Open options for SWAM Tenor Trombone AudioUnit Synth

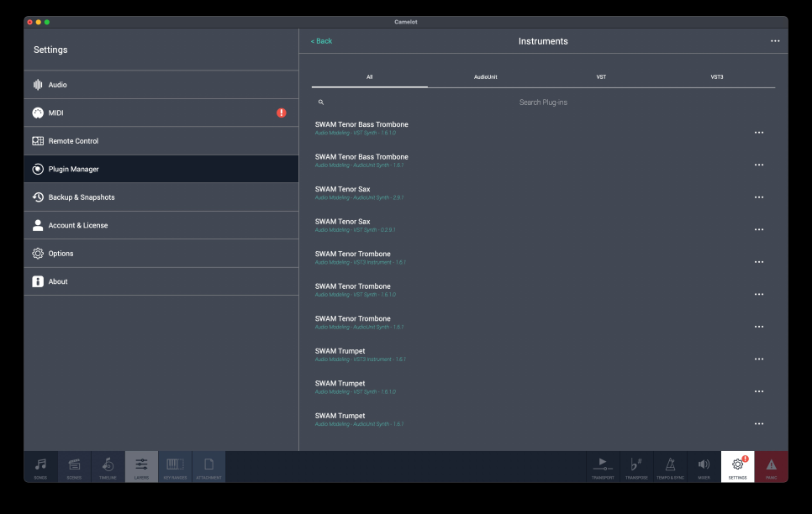tap(759, 327)
